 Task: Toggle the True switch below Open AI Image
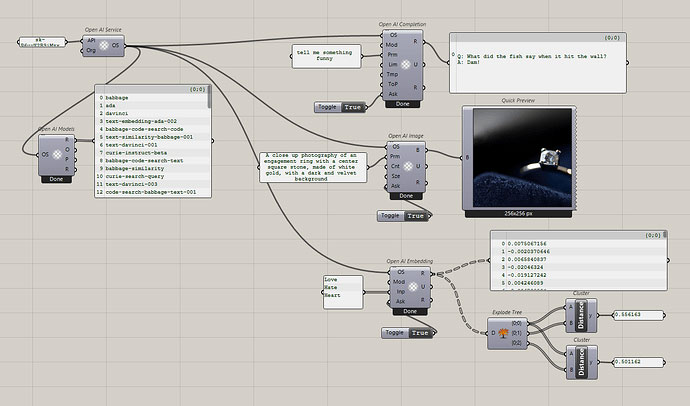pos(416,215)
